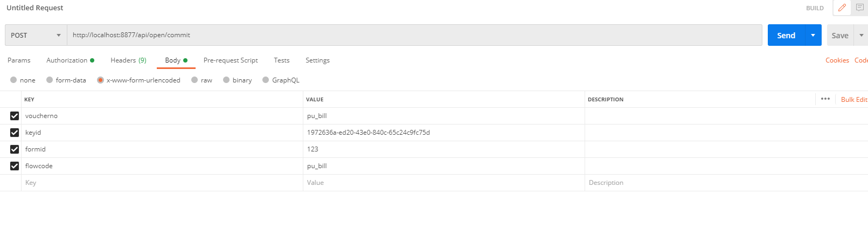
Task: Click the request URL input field
Action: pos(414,35)
